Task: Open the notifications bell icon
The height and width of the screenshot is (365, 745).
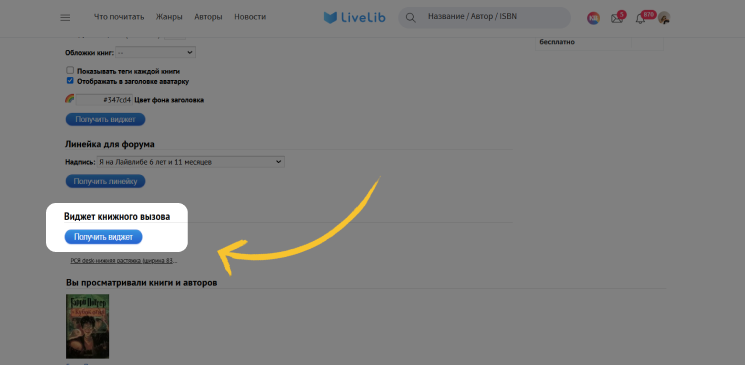Action: click(x=640, y=19)
